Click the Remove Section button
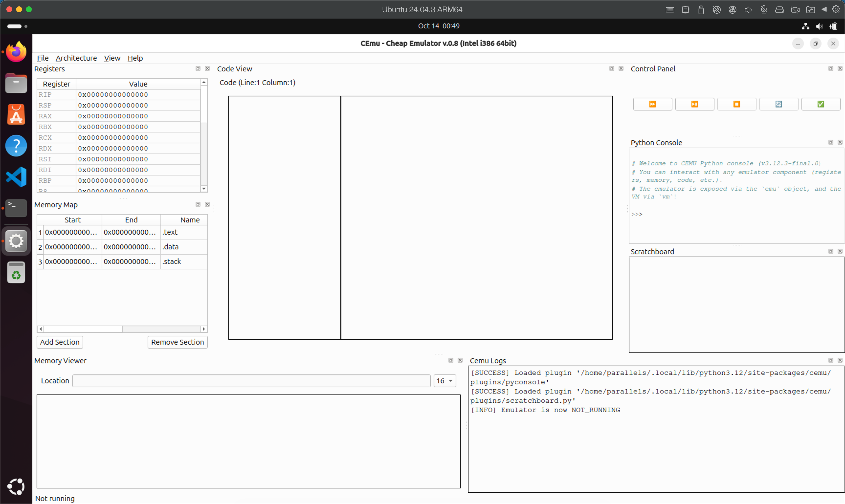This screenshot has height=504, width=845. point(177,342)
